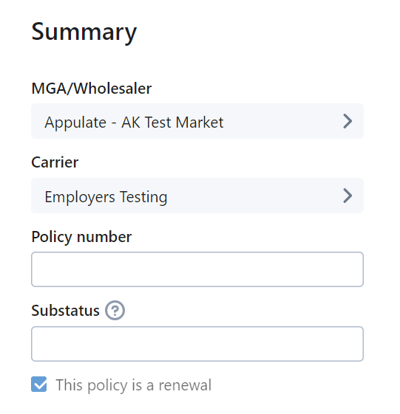Click the chevron arrow in MGA/Wholesaler field
This screenshot has height=414, width=400.
348,121
